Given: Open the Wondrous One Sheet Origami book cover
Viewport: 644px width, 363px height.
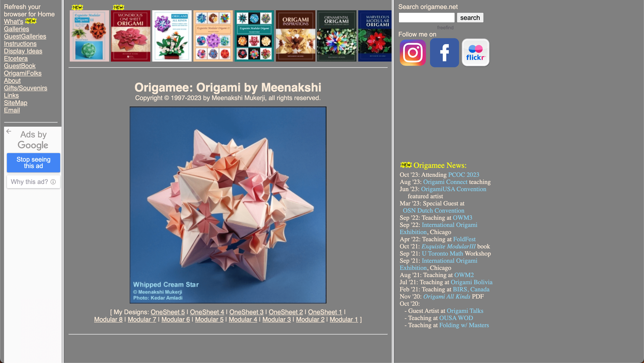Looking at the screenshot, I should 131,36.
